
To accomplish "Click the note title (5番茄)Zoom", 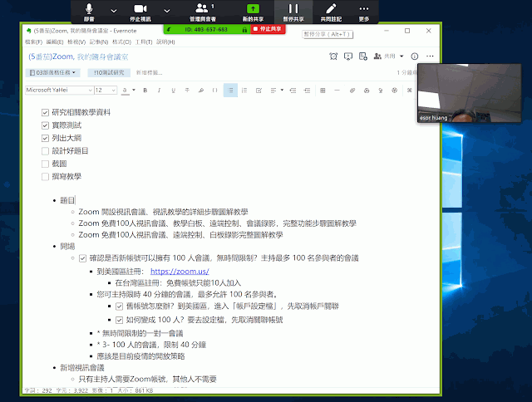I will coord(78,56).
